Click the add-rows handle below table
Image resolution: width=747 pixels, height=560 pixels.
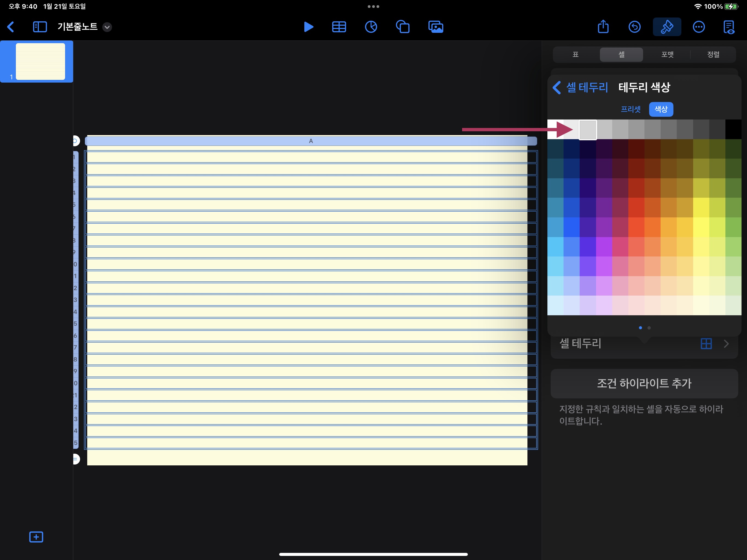tap(76, 459)
